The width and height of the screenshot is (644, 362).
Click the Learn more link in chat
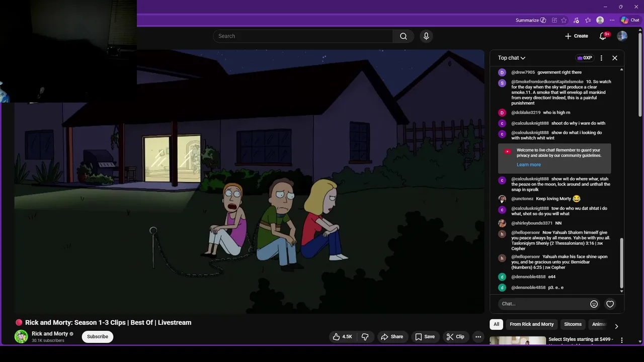pos(529,164)
